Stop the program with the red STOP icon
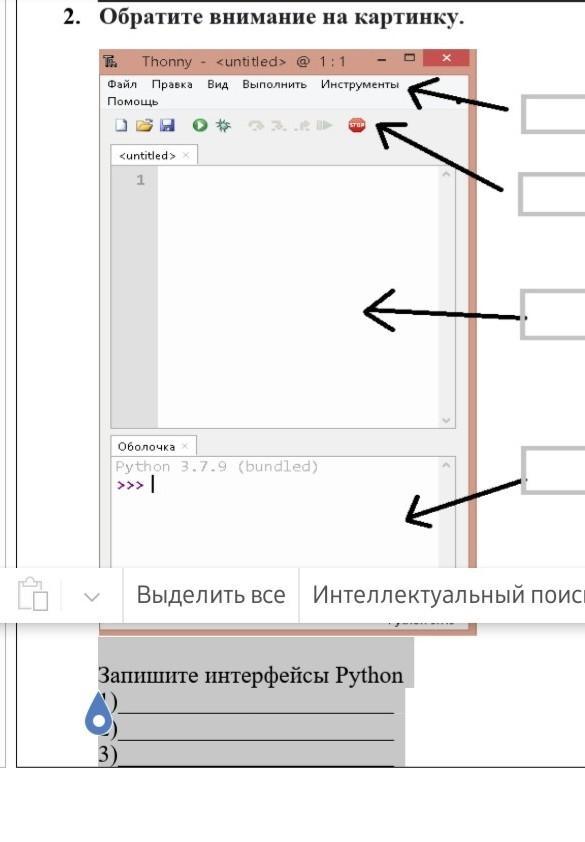This screenshot has width=585, height=842. 357,125
